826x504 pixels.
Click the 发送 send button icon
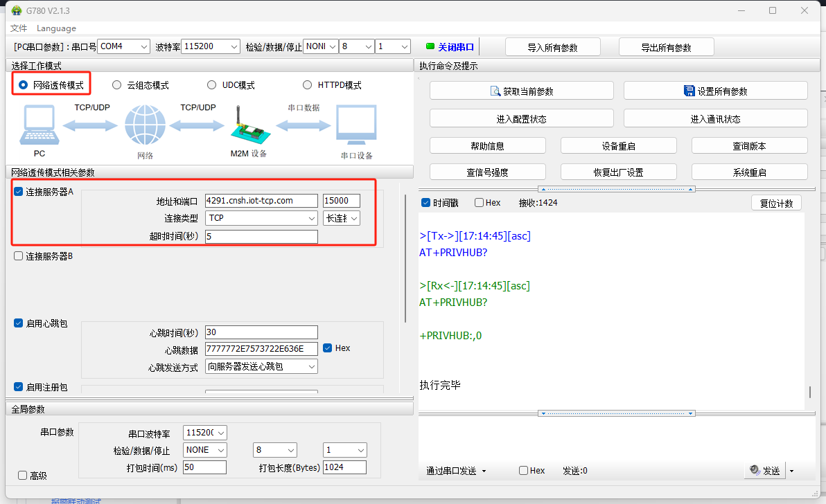(755, 471)
